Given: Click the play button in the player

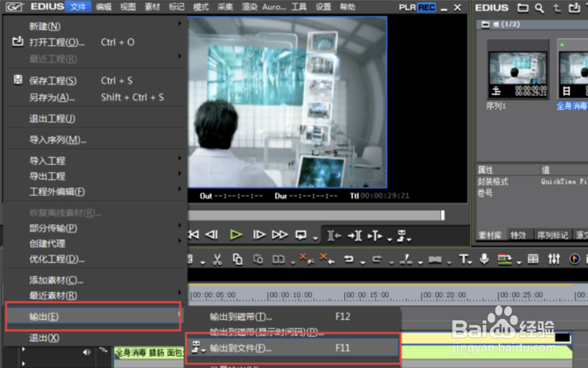Looking at the screenshot, I should (x=236, y=235).
